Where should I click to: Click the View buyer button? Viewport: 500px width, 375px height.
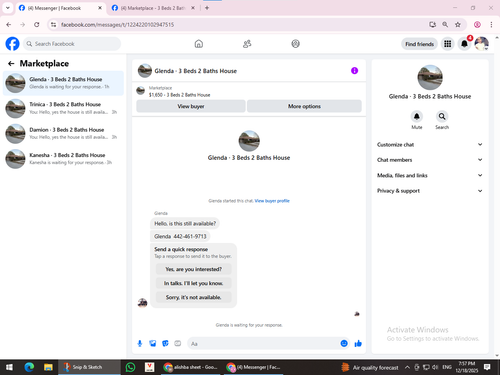coord(191,106)
